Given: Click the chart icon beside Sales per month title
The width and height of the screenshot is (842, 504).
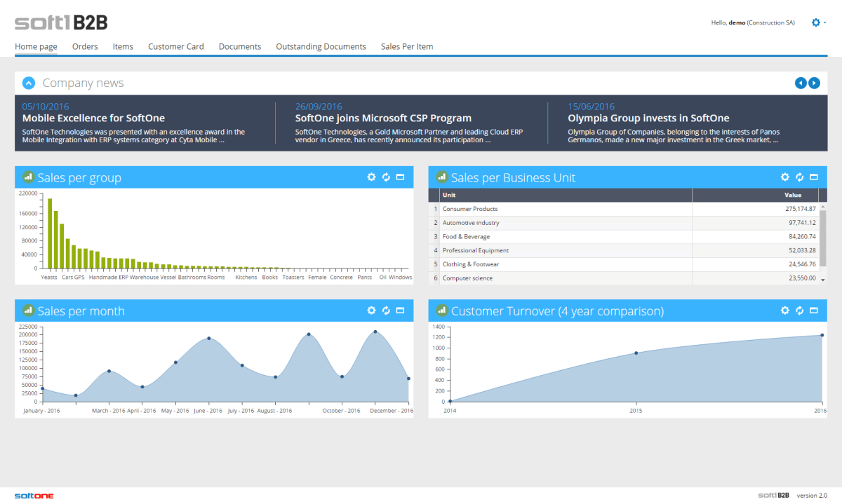Looking at the screenshot, I should click(28, 311).
